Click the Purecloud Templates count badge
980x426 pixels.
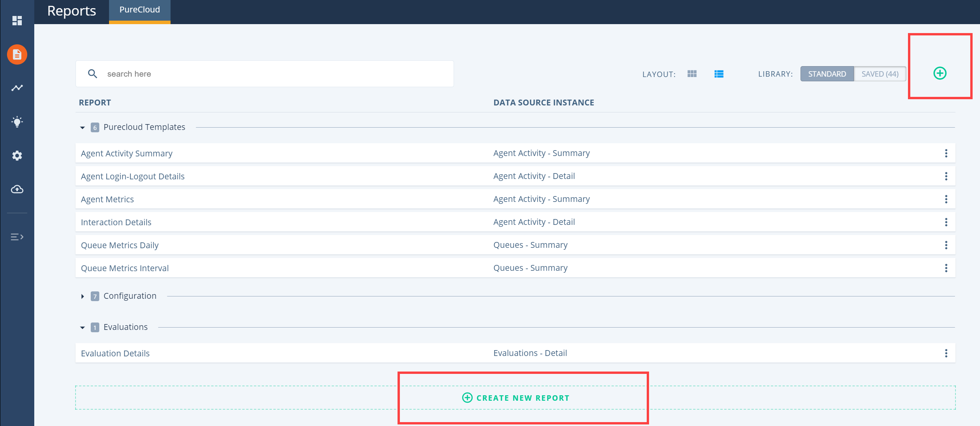click(x=95, y=128)
